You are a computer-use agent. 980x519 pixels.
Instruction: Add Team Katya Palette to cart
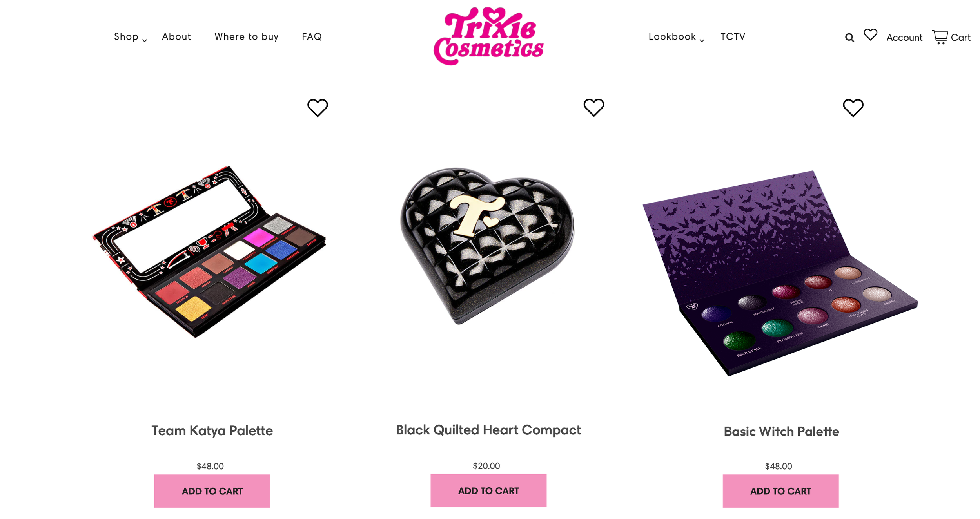click(212, 491)
